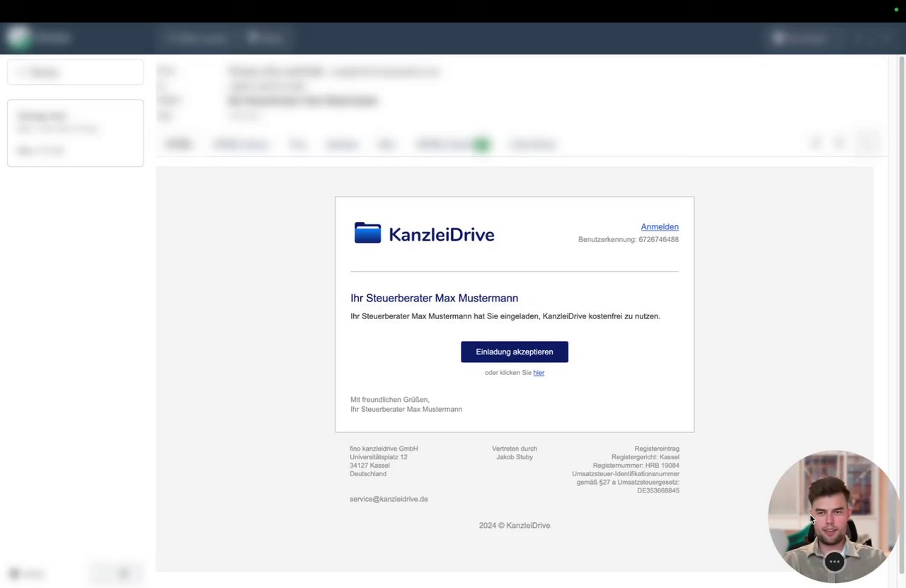Click 'fino kanzleidrive GmbH' in footer
The width and height of the screenshot is (906, 588).
(384, 449)
